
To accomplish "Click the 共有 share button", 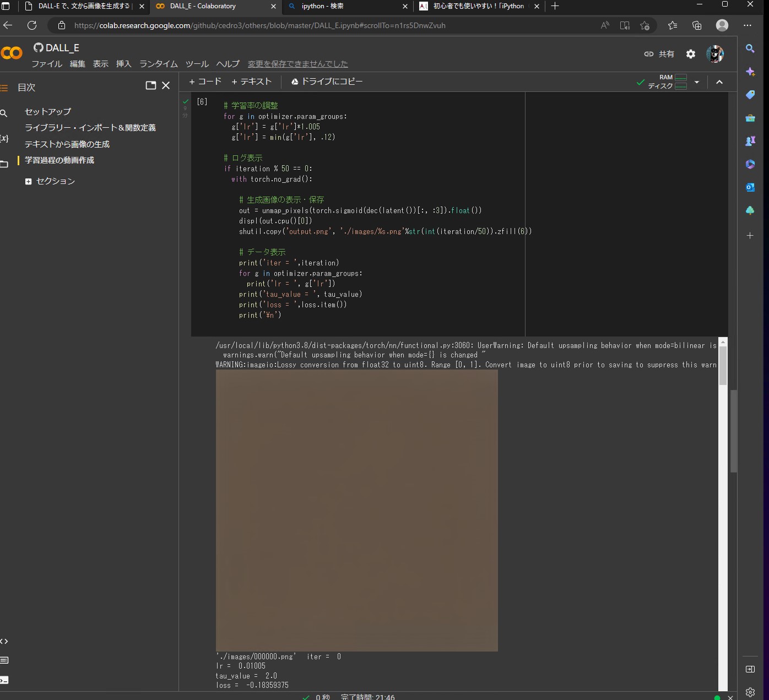I will coord(659,54).
